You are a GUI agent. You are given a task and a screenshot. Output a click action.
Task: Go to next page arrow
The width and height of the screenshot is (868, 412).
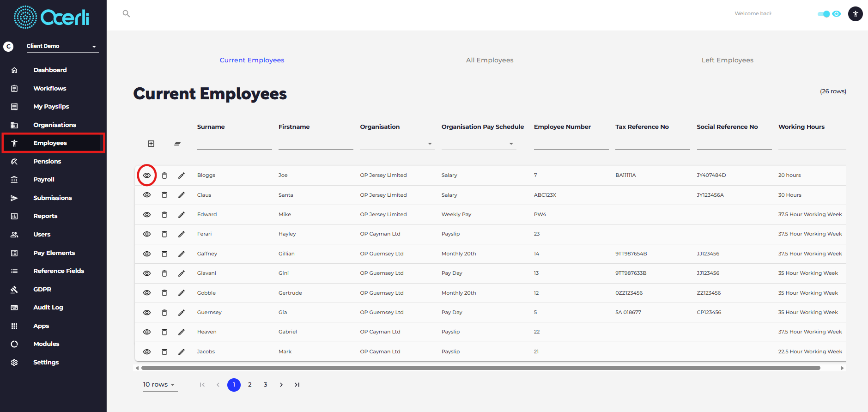[281, 385]
